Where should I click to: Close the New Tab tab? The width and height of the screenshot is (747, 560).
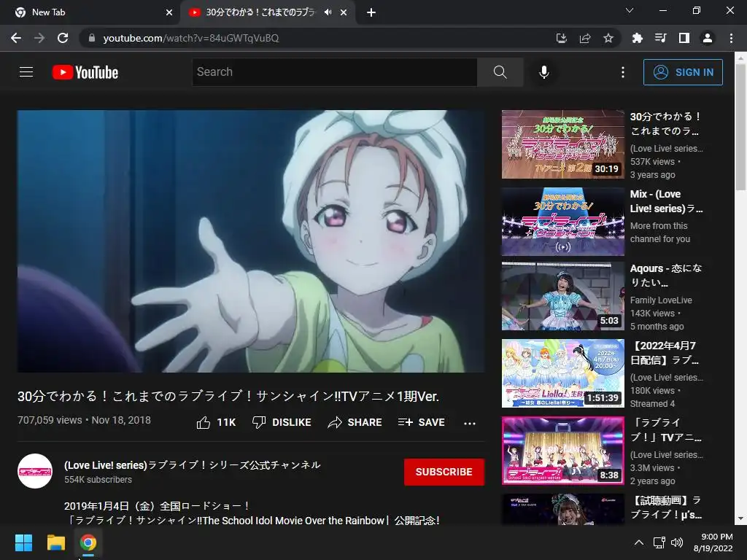click(169, 12)
